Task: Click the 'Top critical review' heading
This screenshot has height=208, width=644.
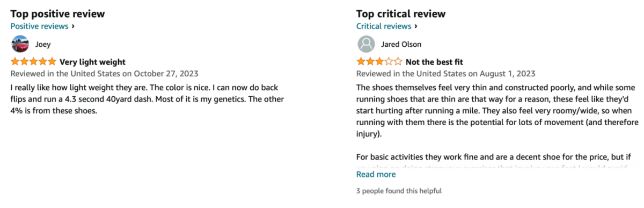Action: 401,14
